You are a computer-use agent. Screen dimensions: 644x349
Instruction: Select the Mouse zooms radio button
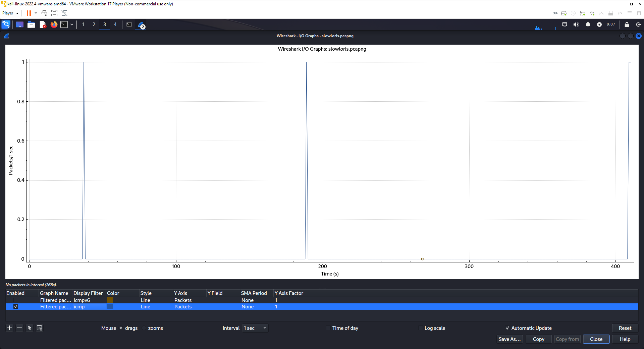[x=144, y=328]
